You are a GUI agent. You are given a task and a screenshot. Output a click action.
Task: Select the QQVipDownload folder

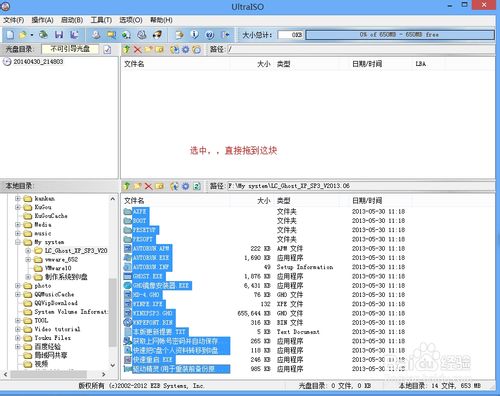56,303
